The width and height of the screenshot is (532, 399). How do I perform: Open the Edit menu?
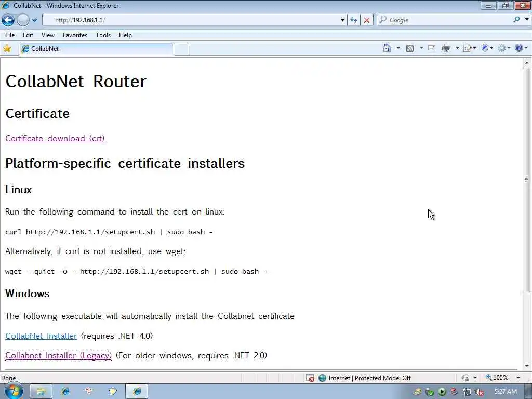[x=28, y=35]
